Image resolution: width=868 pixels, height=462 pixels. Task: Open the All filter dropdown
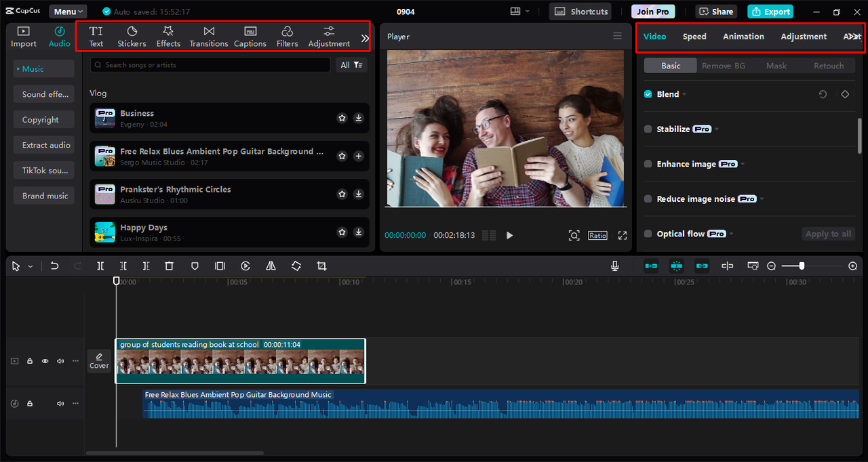[352, 65]
